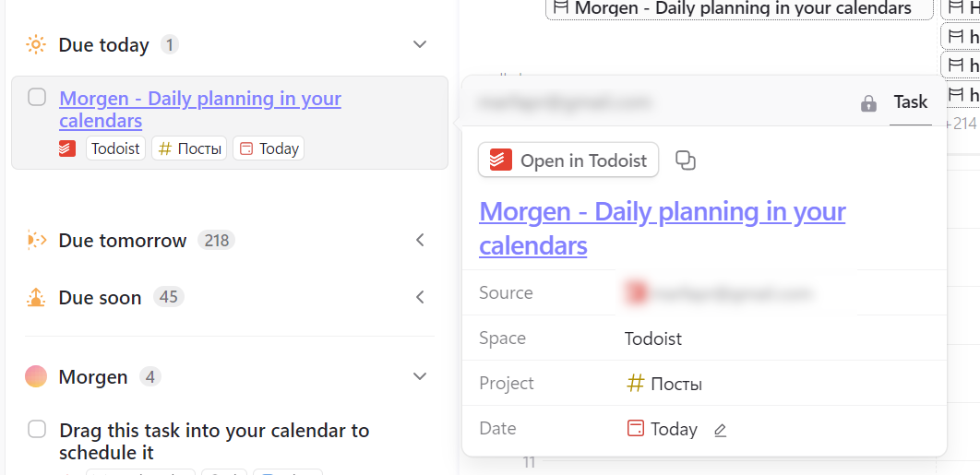Click the Due soon icon
Image resolution: width=980 pixels, height=475 pixels.
click(36, 297)
